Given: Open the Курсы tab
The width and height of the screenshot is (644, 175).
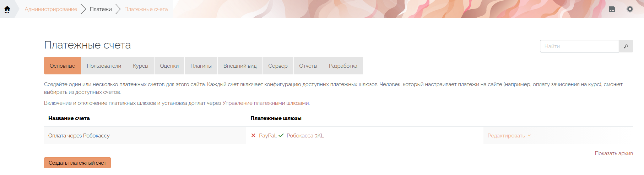Looking at the screenshot, I should [141, 66].
